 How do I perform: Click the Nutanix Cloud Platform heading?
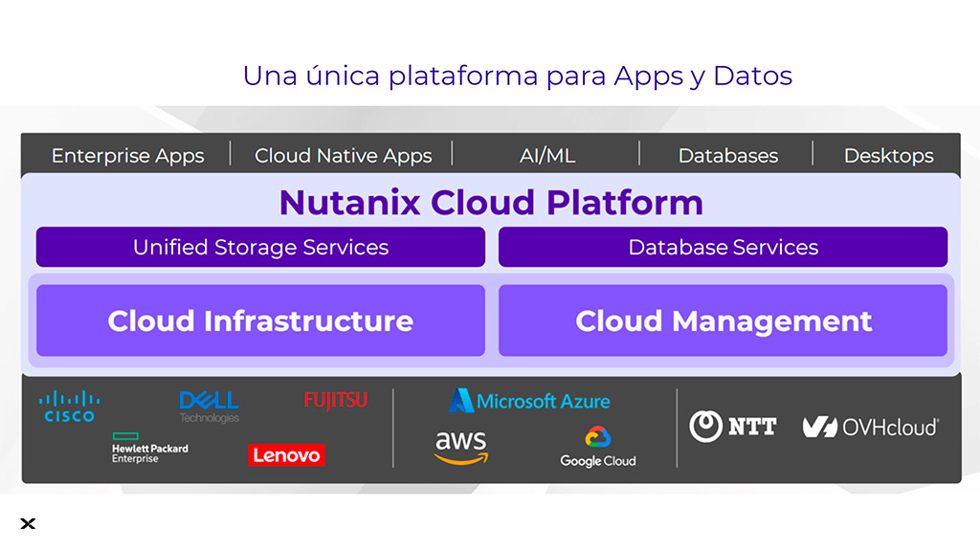click(491, 203)
